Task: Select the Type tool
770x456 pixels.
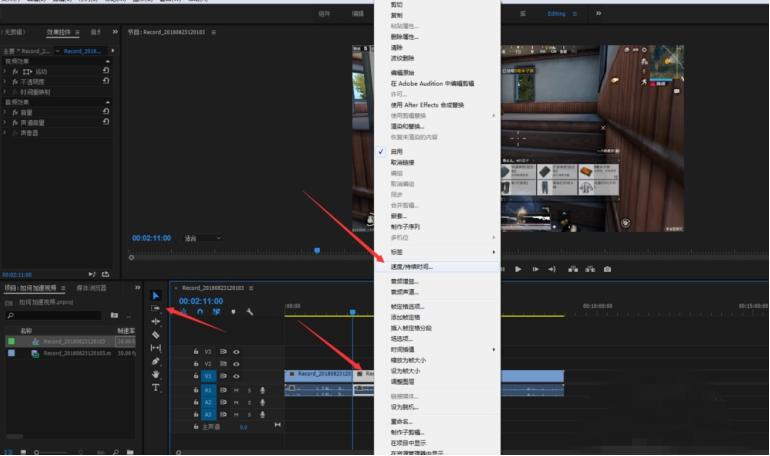Action: (156, 388)
